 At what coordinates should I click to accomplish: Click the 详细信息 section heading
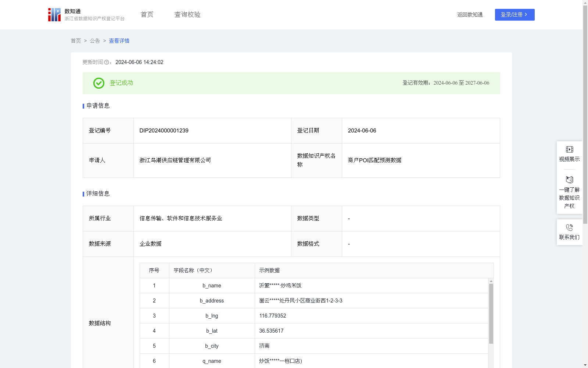[x=98, y=194]
